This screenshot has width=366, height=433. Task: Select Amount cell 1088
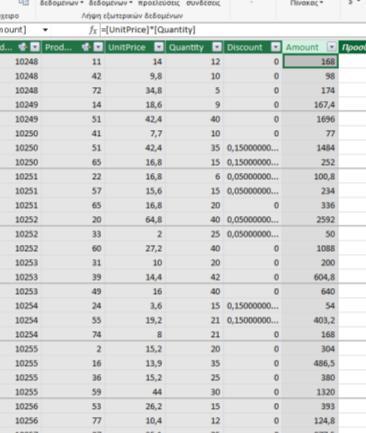[310, 248]
